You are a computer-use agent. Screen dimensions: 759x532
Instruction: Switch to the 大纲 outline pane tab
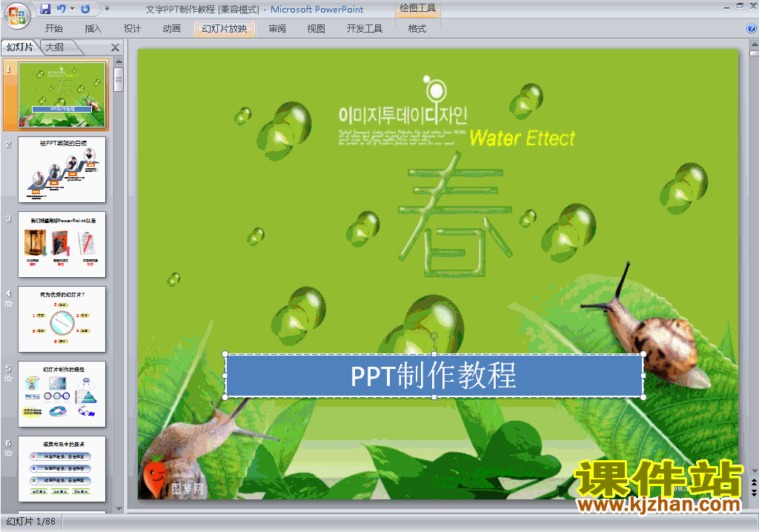click(x=55, y=47)
